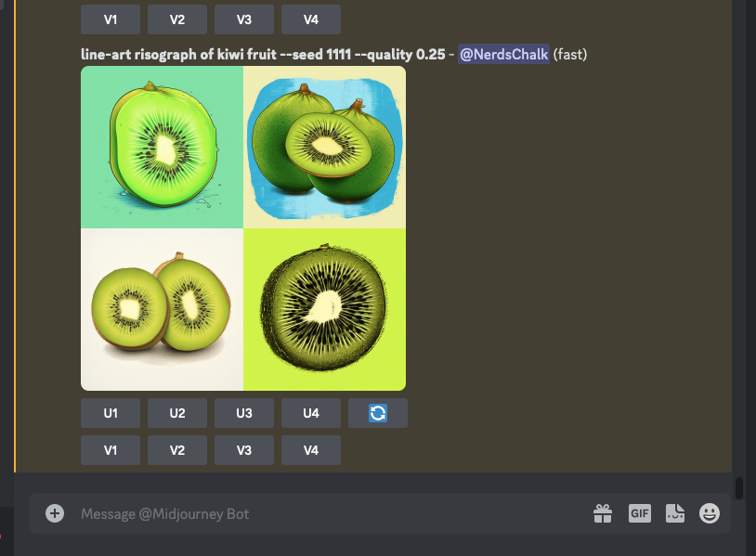Click the U3 upscale button

244,413
